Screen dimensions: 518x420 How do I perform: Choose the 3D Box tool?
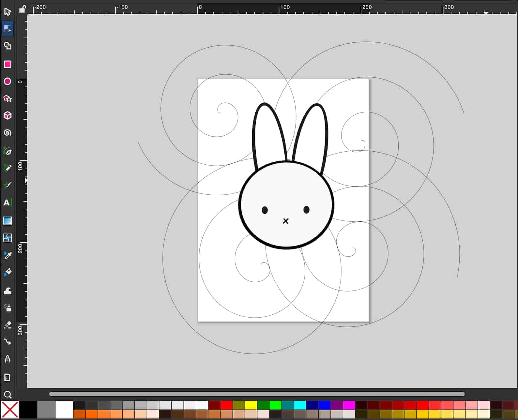(x=8, y=115)
